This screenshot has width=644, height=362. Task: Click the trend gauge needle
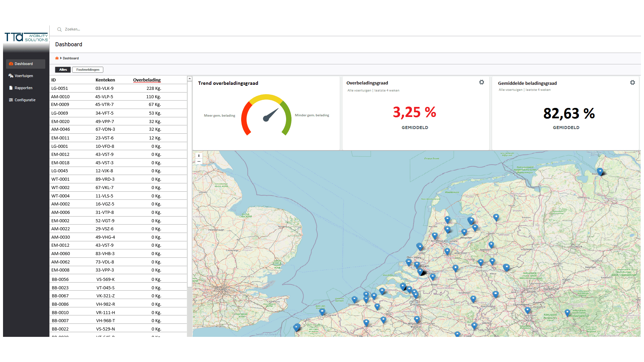point(270,115)
